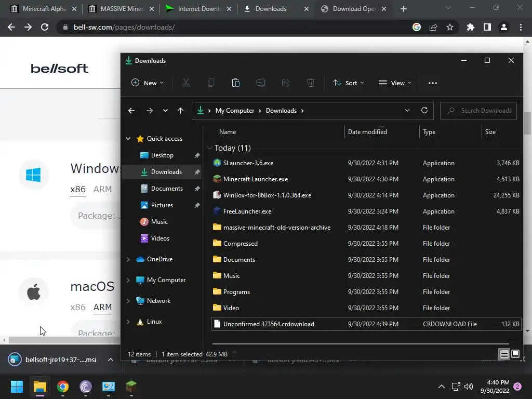Go forward in Explorer navigation

pos(149,111)
